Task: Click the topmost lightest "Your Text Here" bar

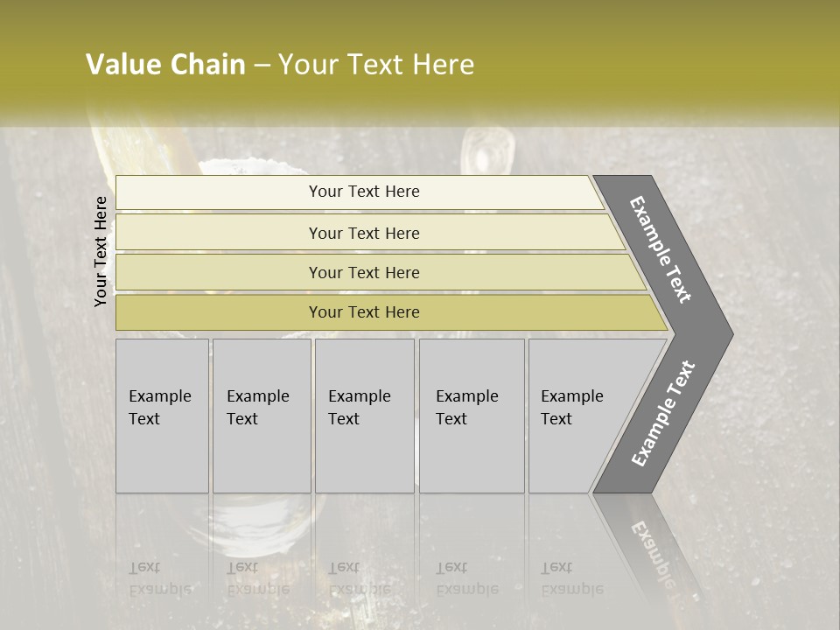Action: (x=363, y=192)
